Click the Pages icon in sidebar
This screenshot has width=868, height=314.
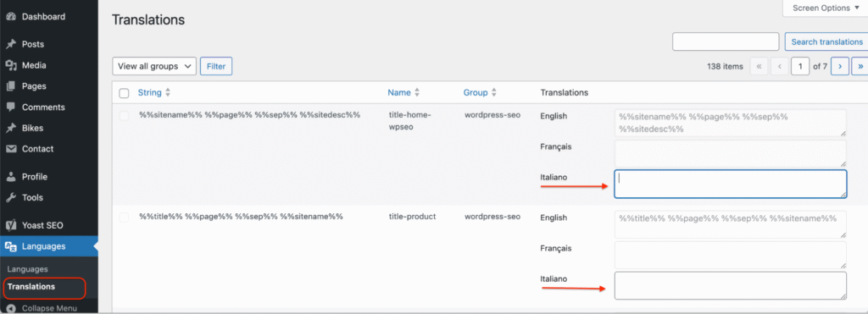[10, 86]
